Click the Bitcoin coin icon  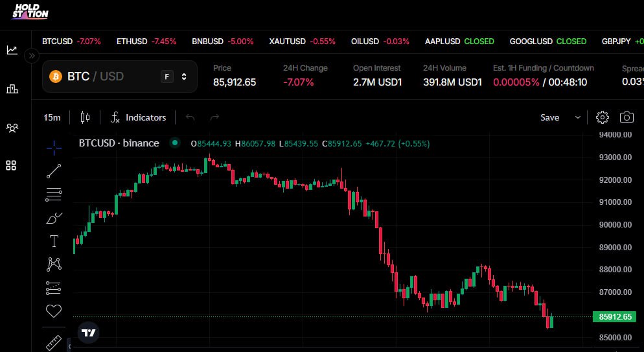[x=56, y=76]
